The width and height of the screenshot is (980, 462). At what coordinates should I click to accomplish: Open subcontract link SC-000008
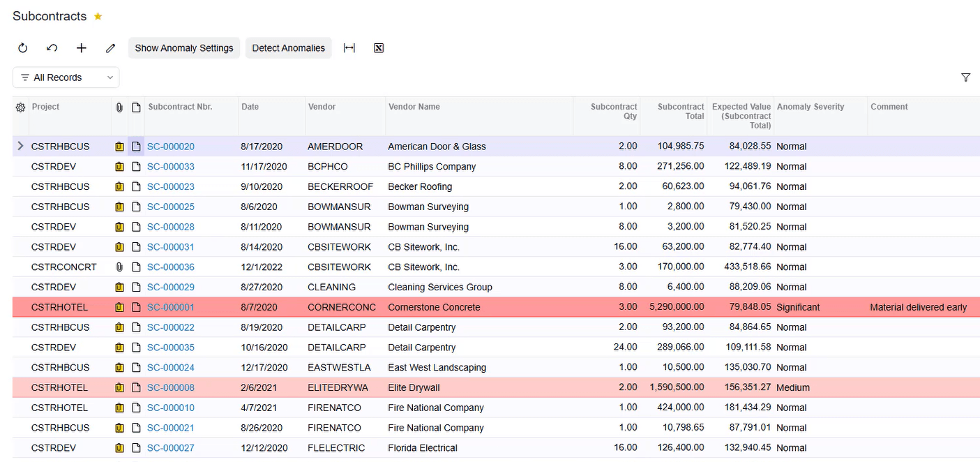point(171,388)
